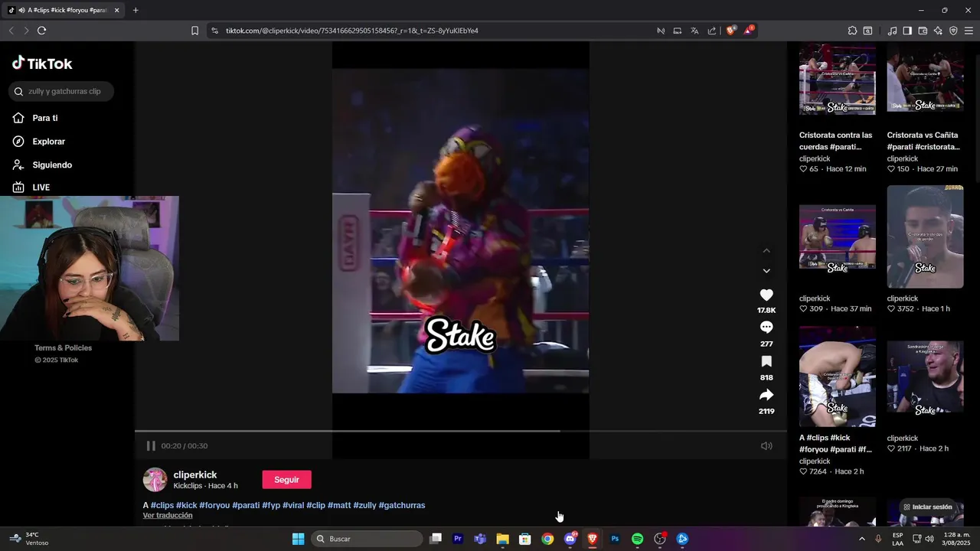980x551 pixels.
Task: Close the TikTok browser tab
Action: click(117, 10)
